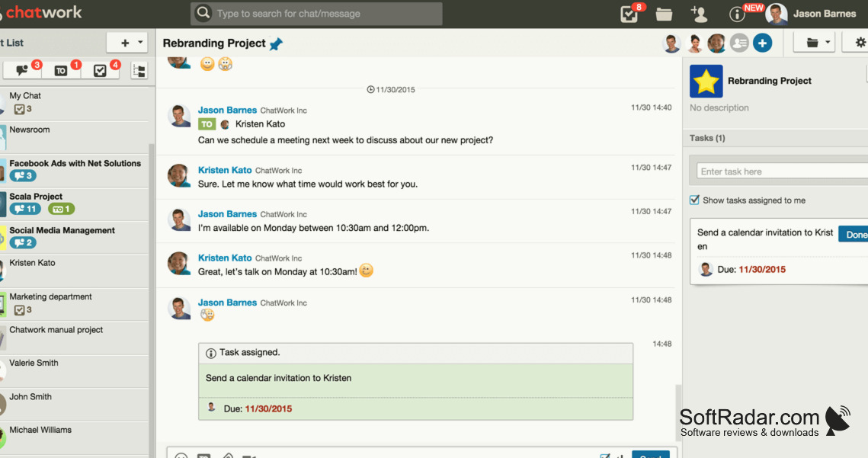Open the Scala Project chat
This screenshot has height=458, width=868.
click(x=75, y=203)
